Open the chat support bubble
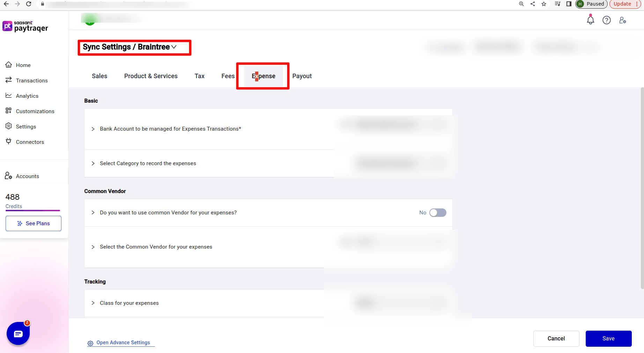 18,334
